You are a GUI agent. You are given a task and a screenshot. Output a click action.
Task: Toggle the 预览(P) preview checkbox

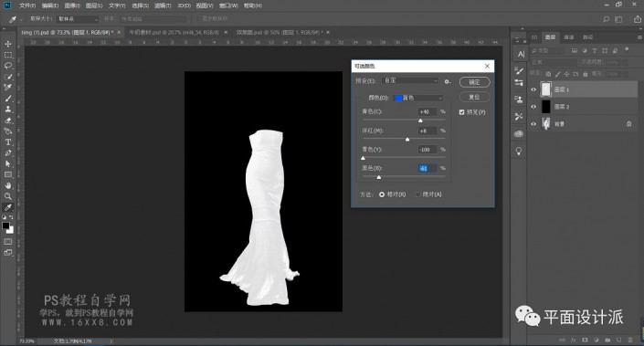(461, 112)
